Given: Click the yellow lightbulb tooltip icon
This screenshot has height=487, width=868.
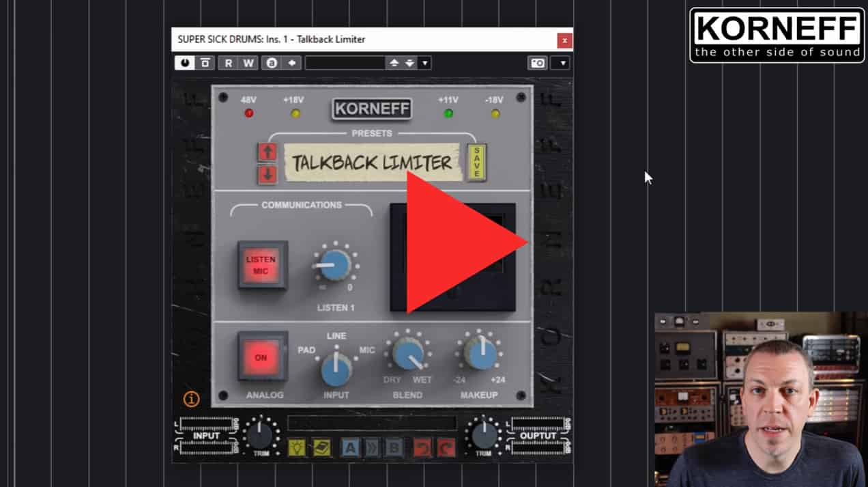Looking at the screenshot, I should point(297,447).
